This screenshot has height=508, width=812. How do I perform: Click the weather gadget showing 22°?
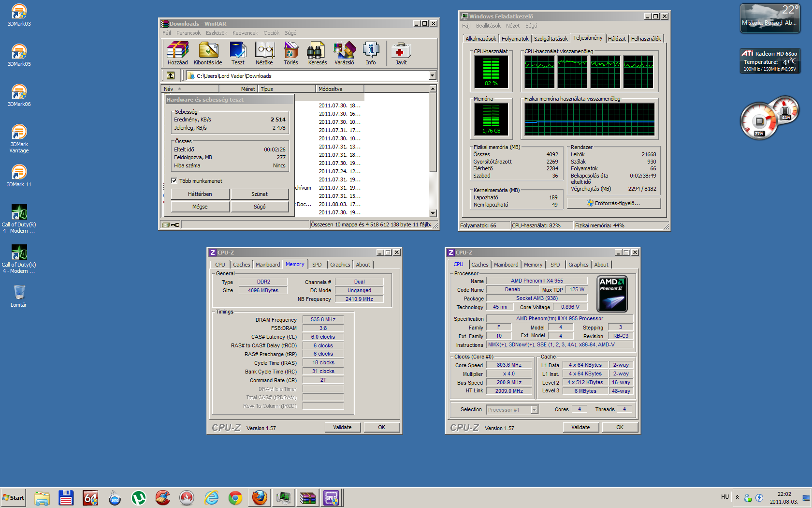769,18
